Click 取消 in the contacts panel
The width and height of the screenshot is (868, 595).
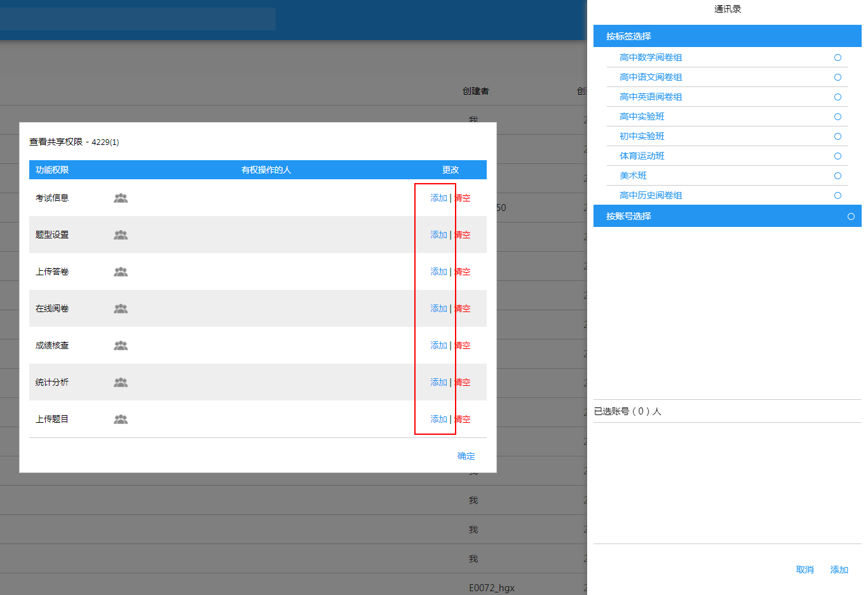click(x=804, y=570)
